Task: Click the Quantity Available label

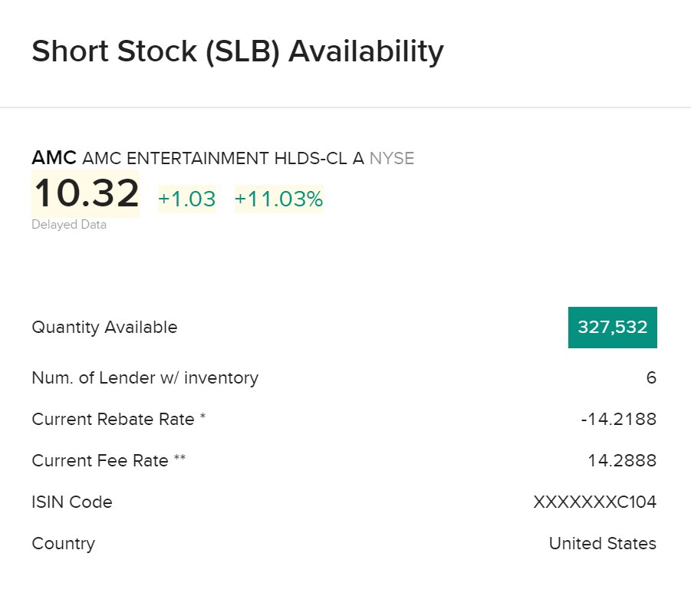Action: click(104, 328)
